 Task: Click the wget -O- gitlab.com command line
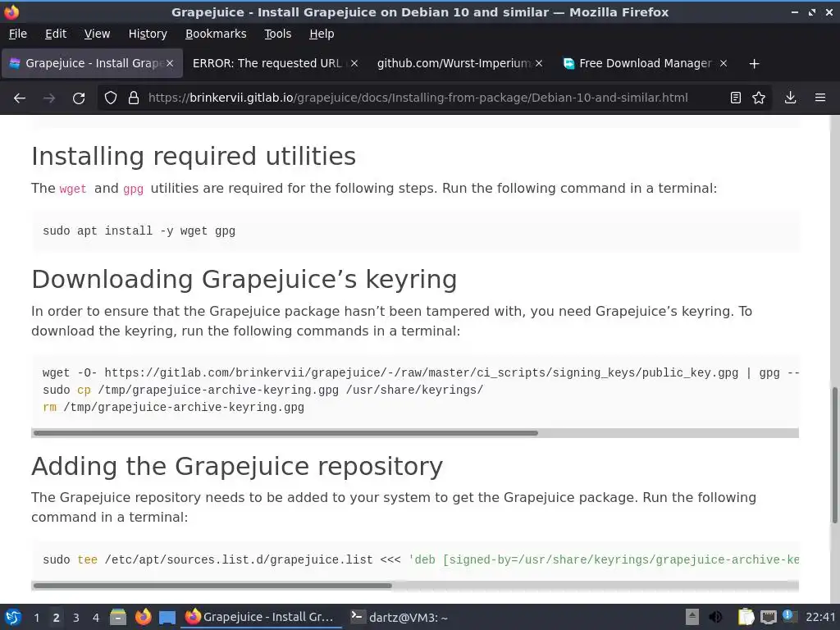click(x=421, y=373)
